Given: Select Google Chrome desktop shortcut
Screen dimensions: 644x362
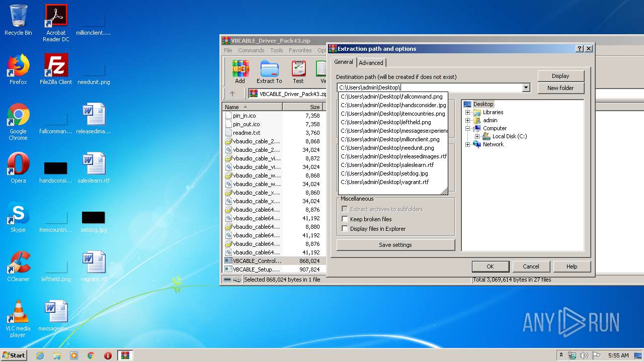Looking at the screenshot, I should point(18,122).
